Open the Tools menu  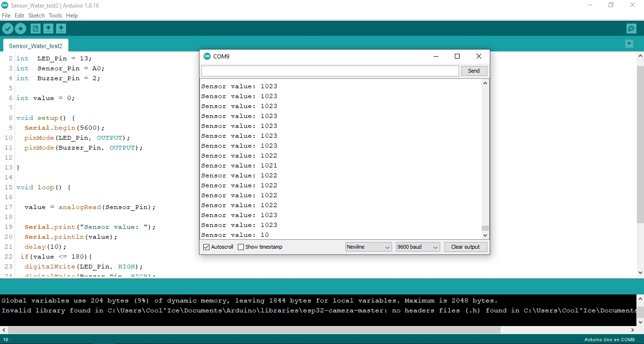pyautogui.click(x=55, y=16)
